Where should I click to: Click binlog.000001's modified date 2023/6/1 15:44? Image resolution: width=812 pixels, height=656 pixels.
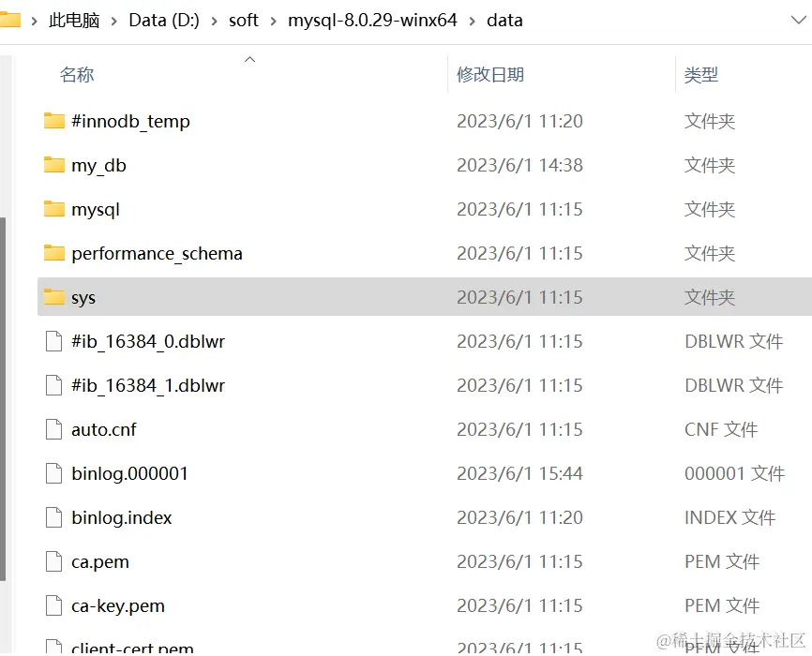tap(520, 473)
